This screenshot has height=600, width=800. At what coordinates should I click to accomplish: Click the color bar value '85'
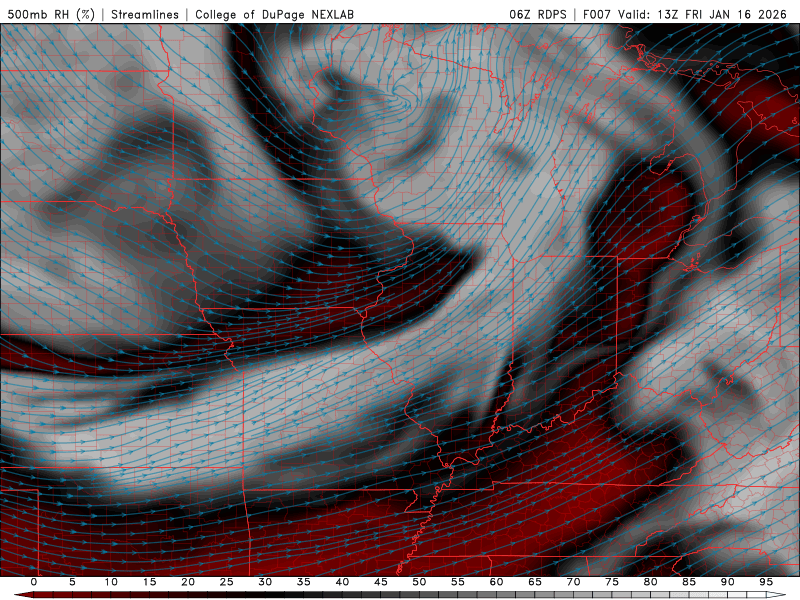(689, 582)
